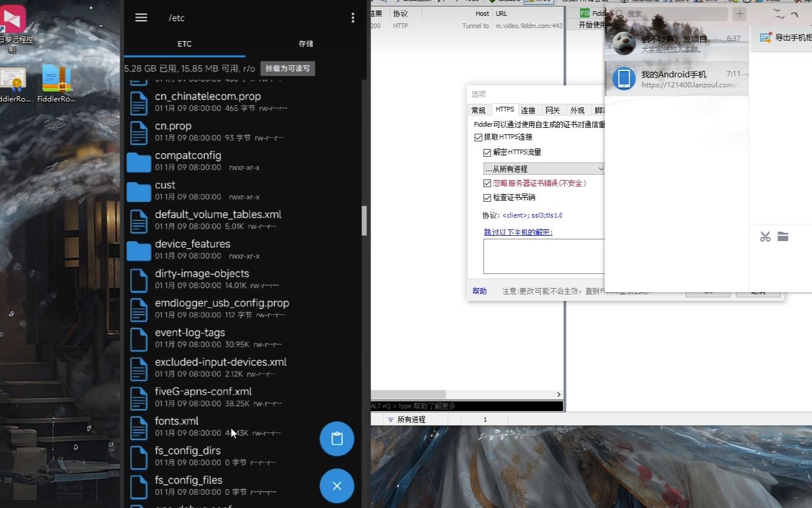Open Sunlogin remote control desktop shortcut
Image resolution: width=812 pixels, height=508 pixels.
14,28
